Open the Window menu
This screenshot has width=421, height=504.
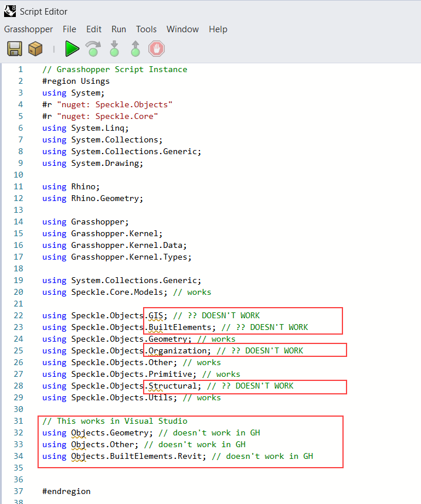[183, 29]
